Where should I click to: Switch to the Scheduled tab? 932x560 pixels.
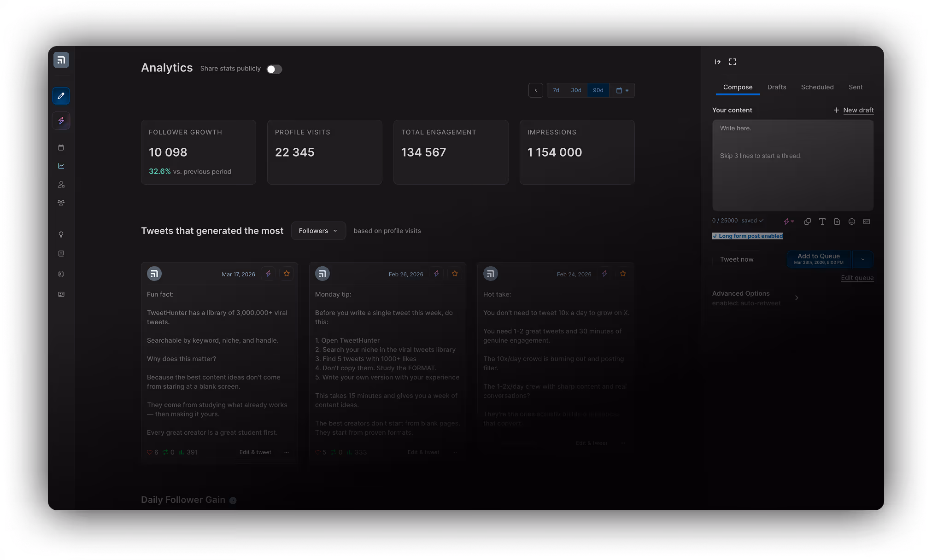click(x=817, y=87)
